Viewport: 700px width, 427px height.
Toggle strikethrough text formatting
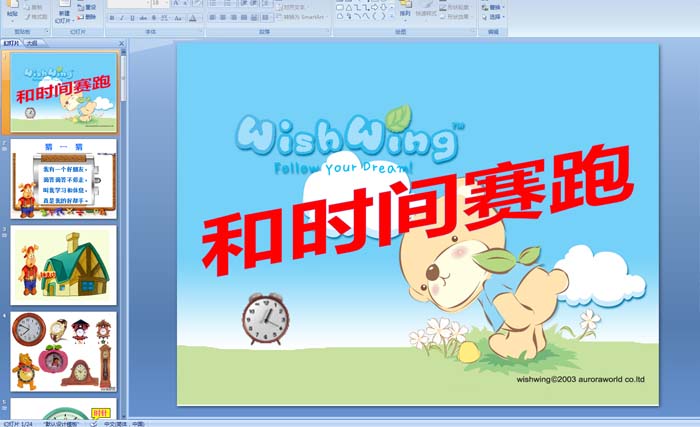point(143,18)
